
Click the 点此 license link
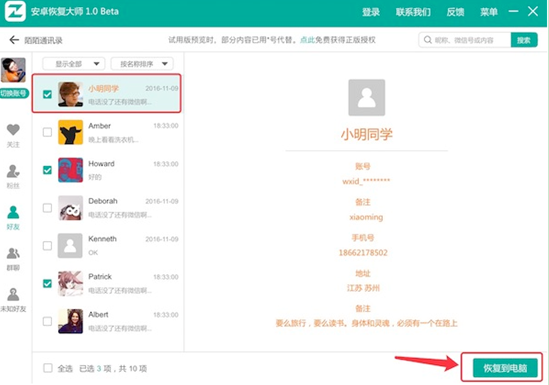(307, 40)
